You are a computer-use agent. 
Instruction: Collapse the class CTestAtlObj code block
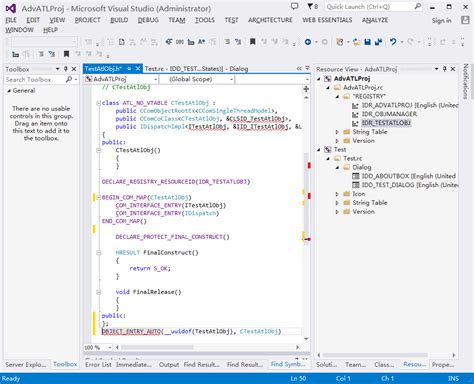(98, 103)
